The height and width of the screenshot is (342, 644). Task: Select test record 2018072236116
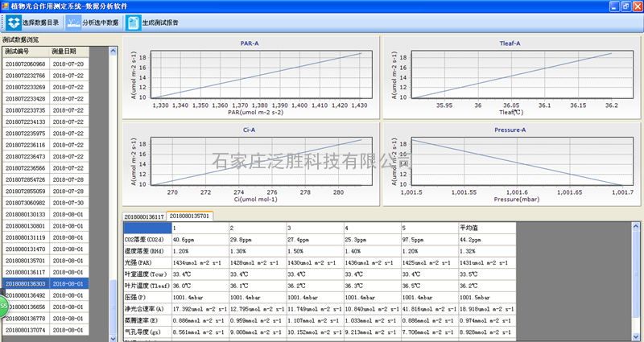coord(46,145)
